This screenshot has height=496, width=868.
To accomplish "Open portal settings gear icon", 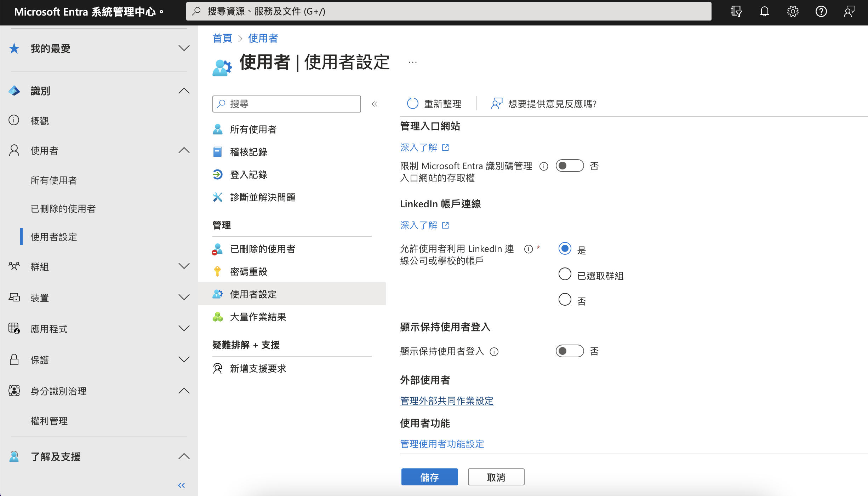I will coord(793,11).
